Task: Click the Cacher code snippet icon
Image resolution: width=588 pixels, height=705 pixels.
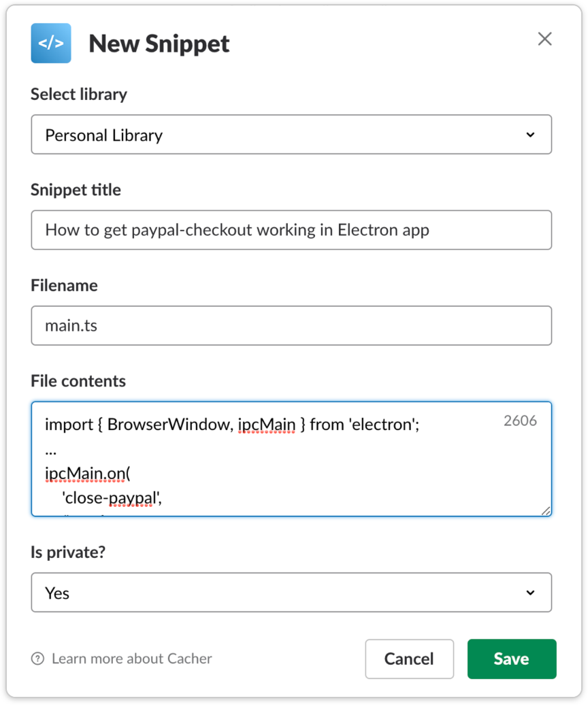Action: [51, 43]
